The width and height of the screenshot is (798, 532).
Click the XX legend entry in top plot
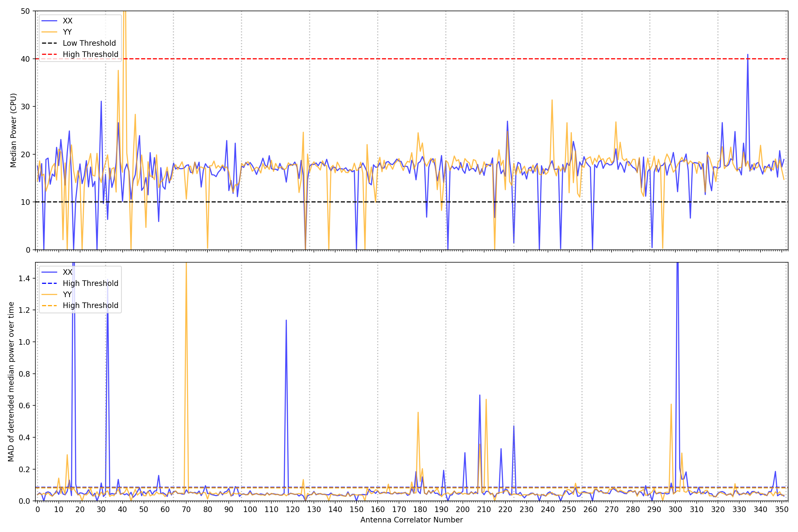point(68,21)
